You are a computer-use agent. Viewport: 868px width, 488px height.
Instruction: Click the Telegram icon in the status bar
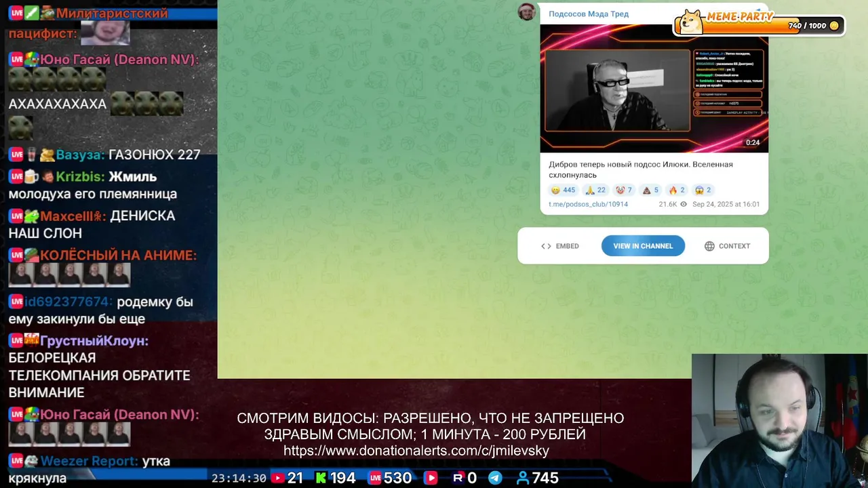coord(495,478)
